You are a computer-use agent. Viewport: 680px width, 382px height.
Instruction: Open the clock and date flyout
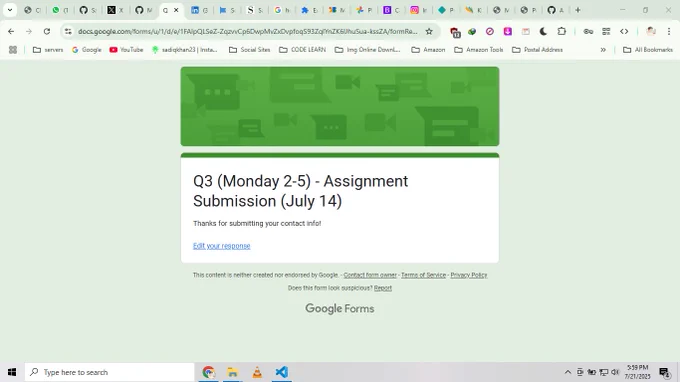tap(638, 372)
